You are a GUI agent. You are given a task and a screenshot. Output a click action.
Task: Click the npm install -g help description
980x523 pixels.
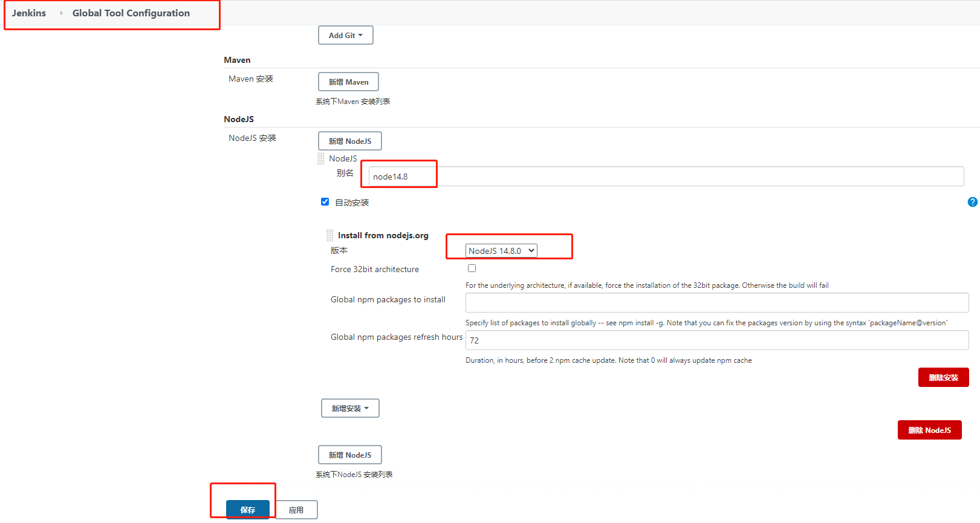[707, 323]
